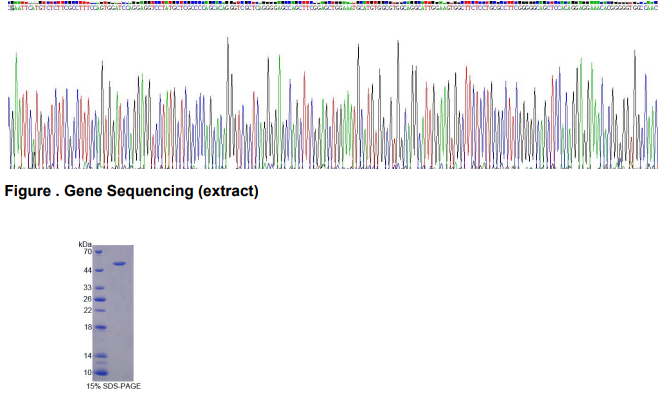Select the 33 kDa marker label

(x=88, y=288)
